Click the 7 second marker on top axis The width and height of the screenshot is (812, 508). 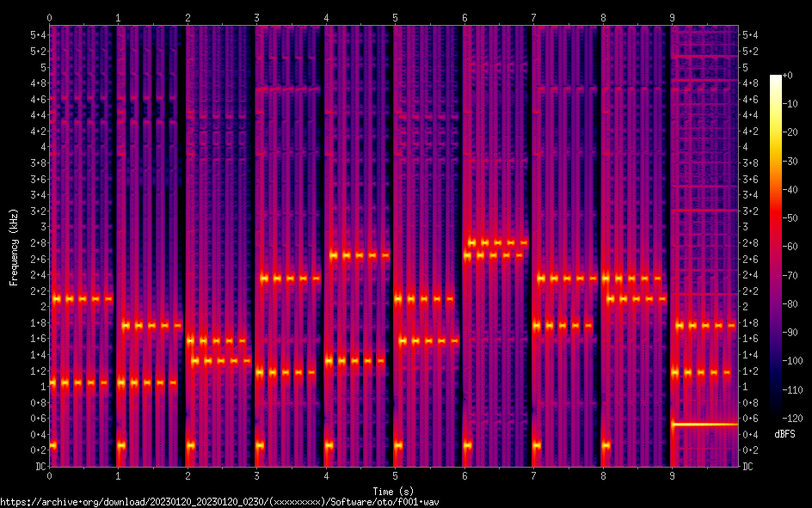click(533, 17)
